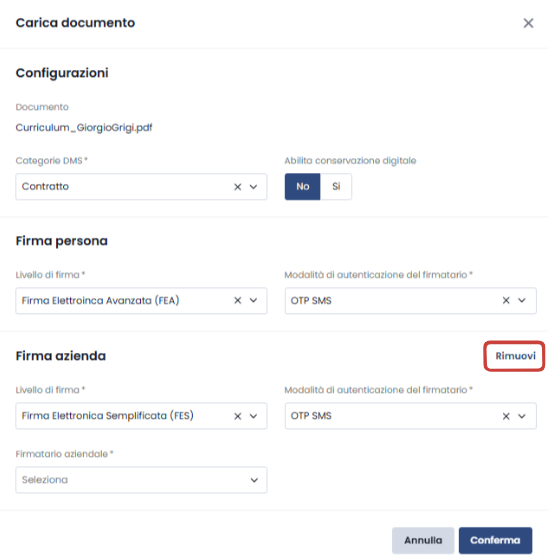The image size is (548, 557).
Task: Clear the FES signature level selection
Action: tap(238, 416)
